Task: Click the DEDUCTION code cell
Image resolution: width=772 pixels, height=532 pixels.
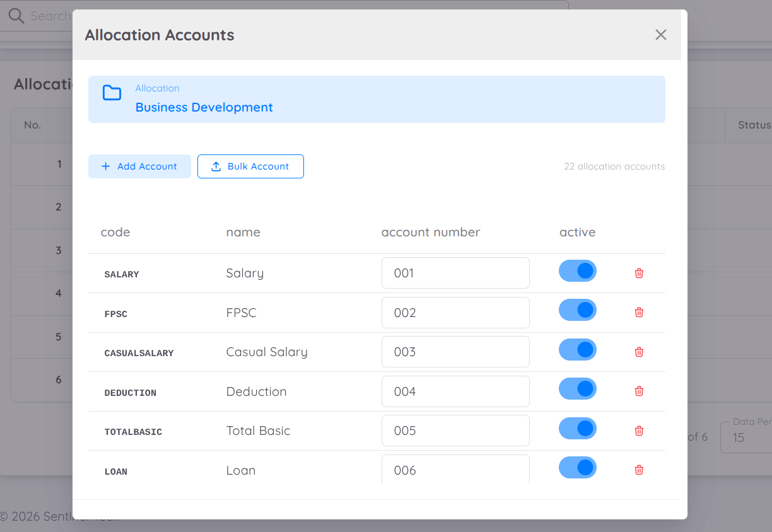Action: click(x=131, y=393)
